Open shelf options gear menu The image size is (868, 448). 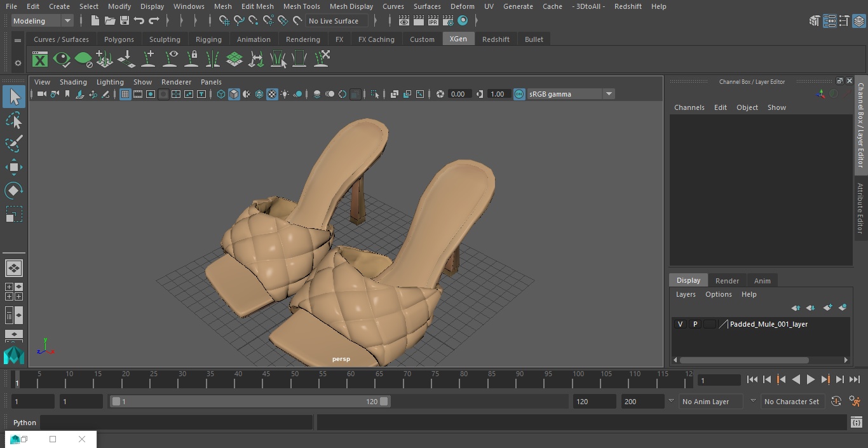click(x=18, y=63)
